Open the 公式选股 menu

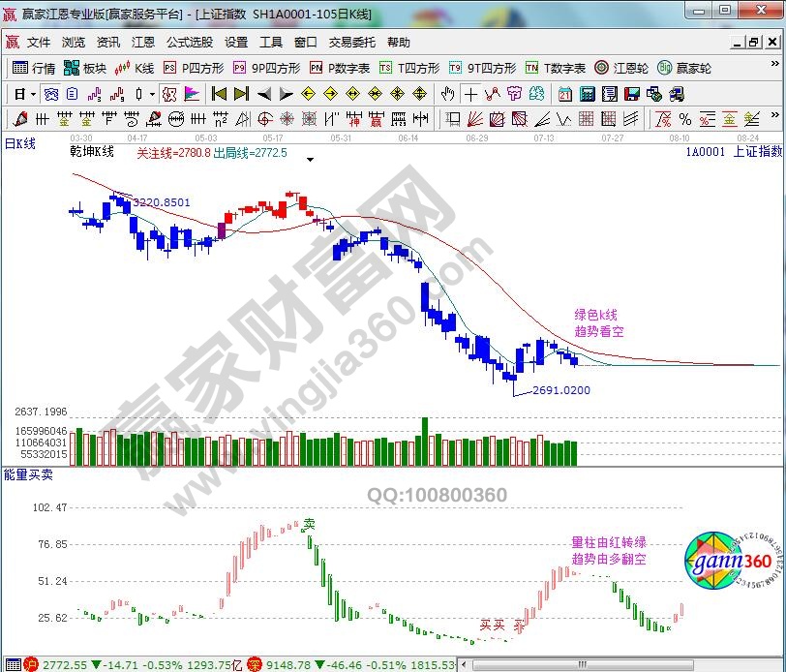tap(189, 43)
